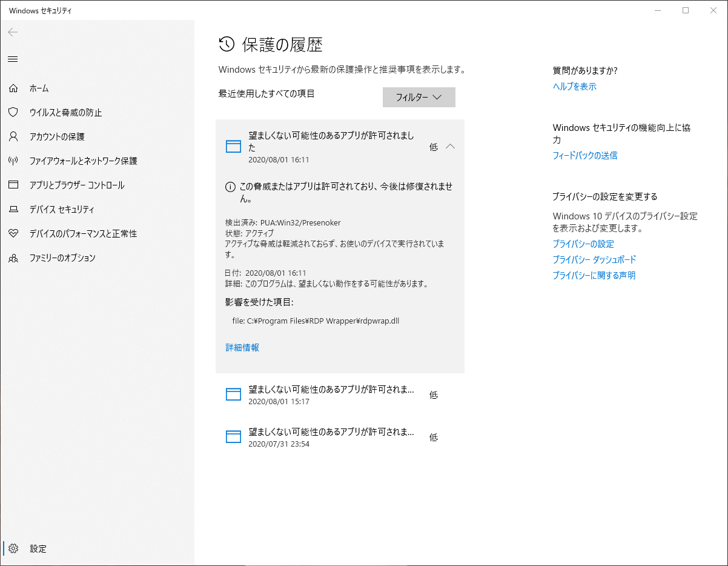728x566 pixels.
Task: Click 低 severity label of 23:54 entry
Action: click(x=434, y=437)
